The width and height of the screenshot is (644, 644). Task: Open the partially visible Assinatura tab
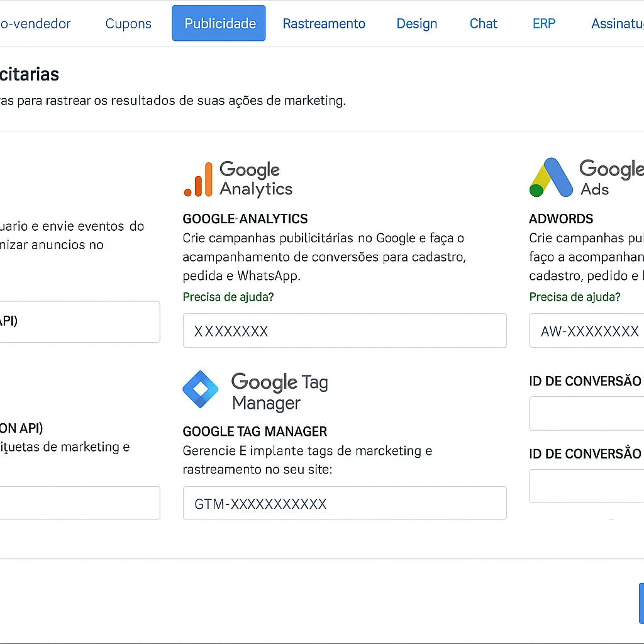[618, 23]
